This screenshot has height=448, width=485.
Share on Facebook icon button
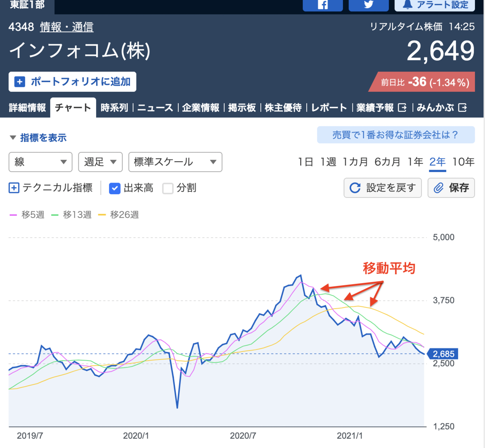[x=323, y=5]
